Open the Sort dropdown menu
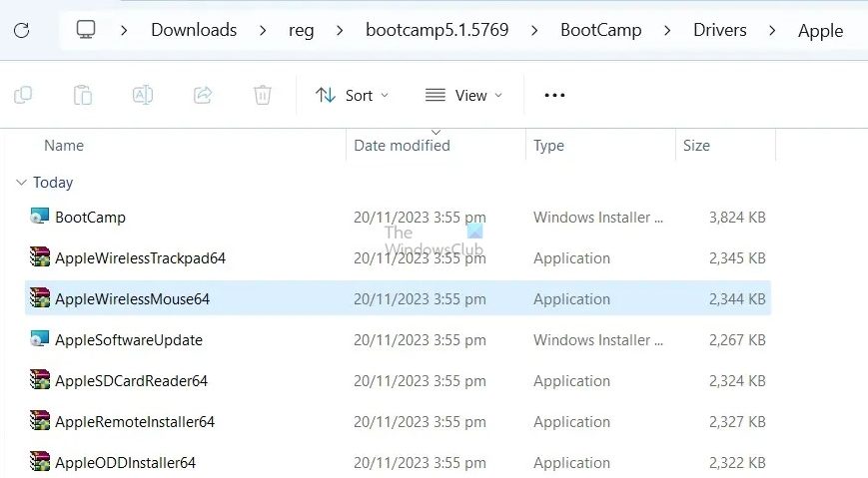The image size is (868, 478). [352, 95]
